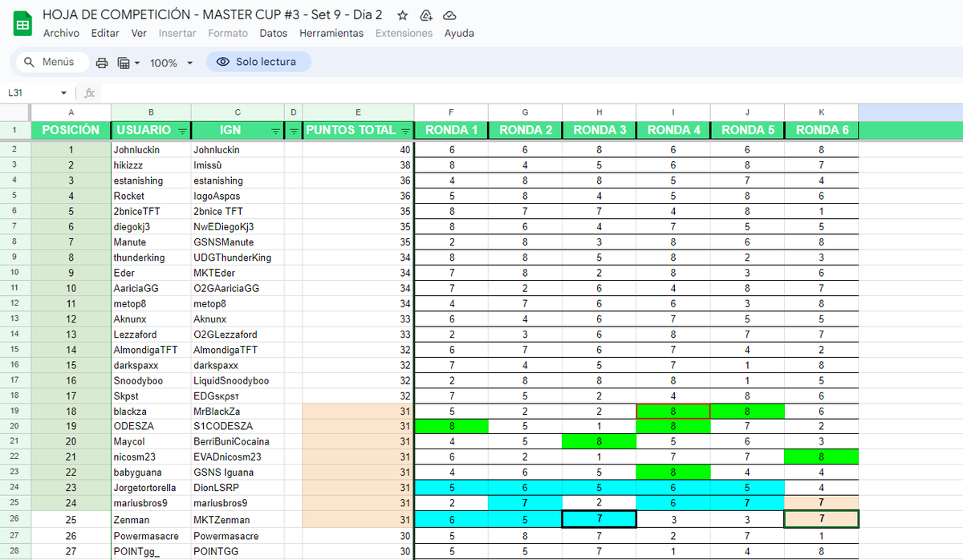Select the RONDA 6 header cell
This screenshot has width=963, height=560.
822,130
